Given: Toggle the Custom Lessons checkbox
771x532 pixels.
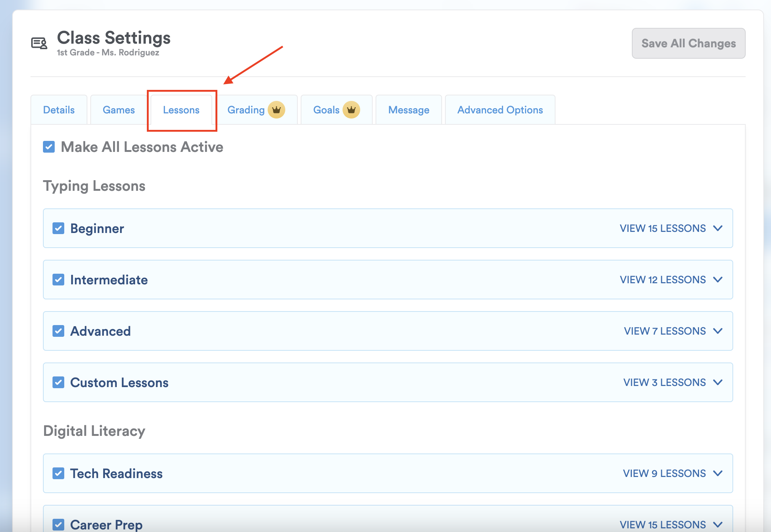Looking at the screenshot, I should (58, 382).
